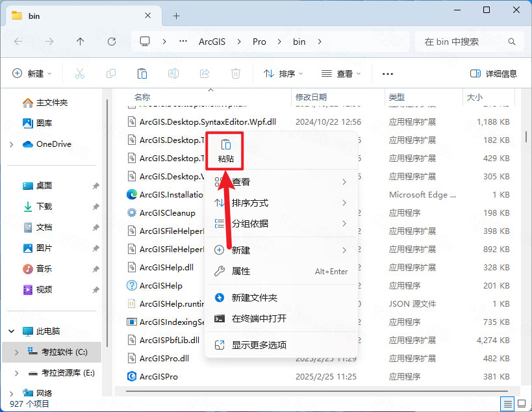Expand the Network (网络) node
Screen dimensions: 532x412
point(12,393)
